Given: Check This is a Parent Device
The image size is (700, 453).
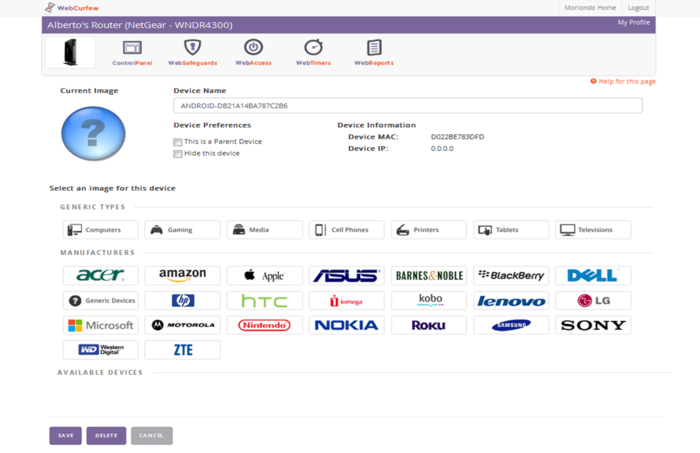Looking at the screenshot, I should pyautogui.click(x=178, y=142).
